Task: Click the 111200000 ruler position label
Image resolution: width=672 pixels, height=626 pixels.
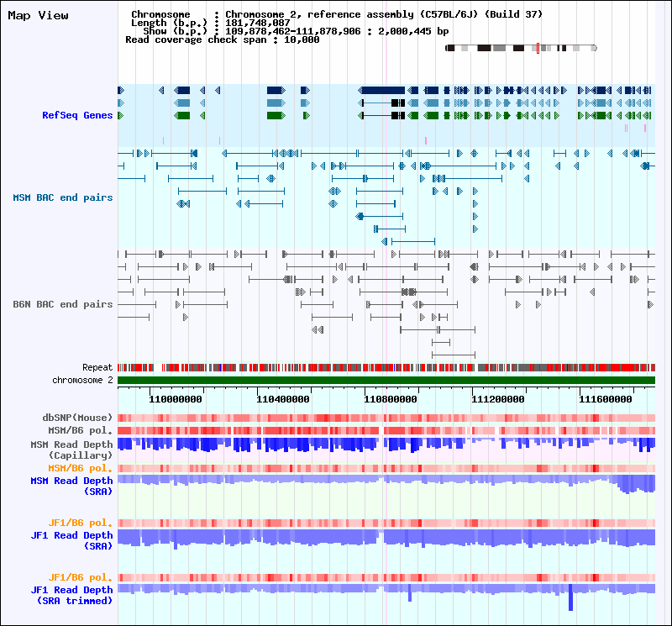Action: (498, 400)
